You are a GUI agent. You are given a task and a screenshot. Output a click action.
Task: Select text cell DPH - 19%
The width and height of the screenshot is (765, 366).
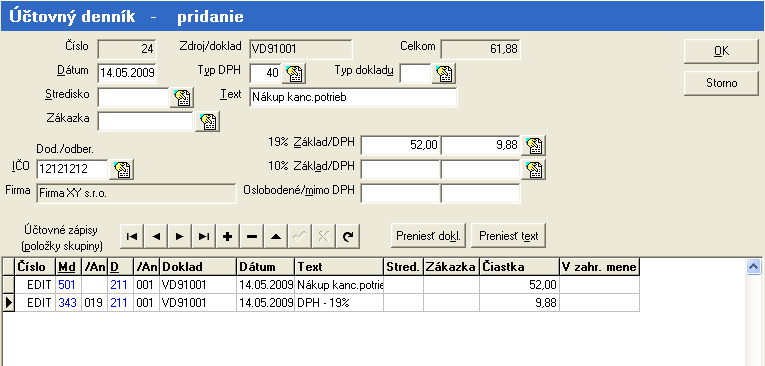(x=339, y=303)
